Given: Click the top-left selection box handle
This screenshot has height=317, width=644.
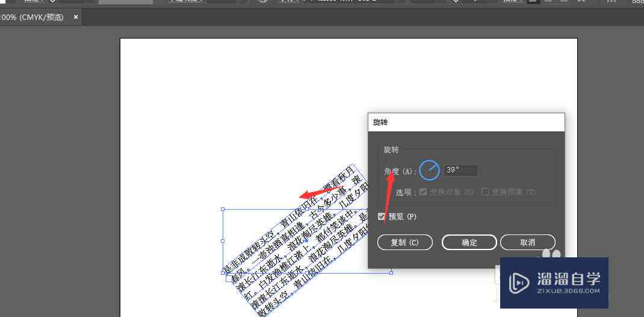Looking at the screenshot, I should [223, 209].
